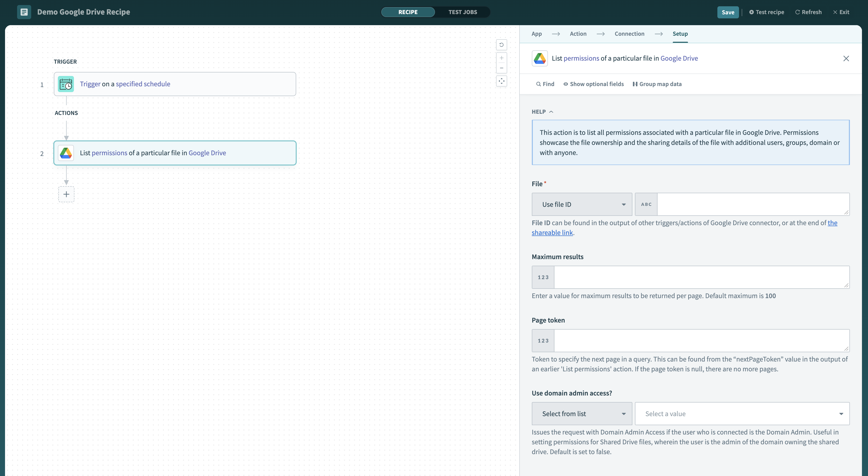
Task: Go to the Connection step tab
Action: click(x=629, y=34)
